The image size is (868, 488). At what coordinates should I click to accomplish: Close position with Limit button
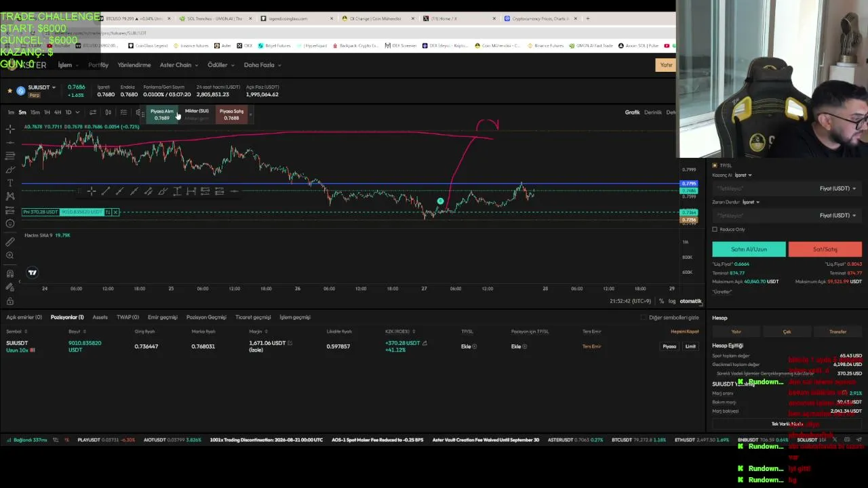(690, 346)
